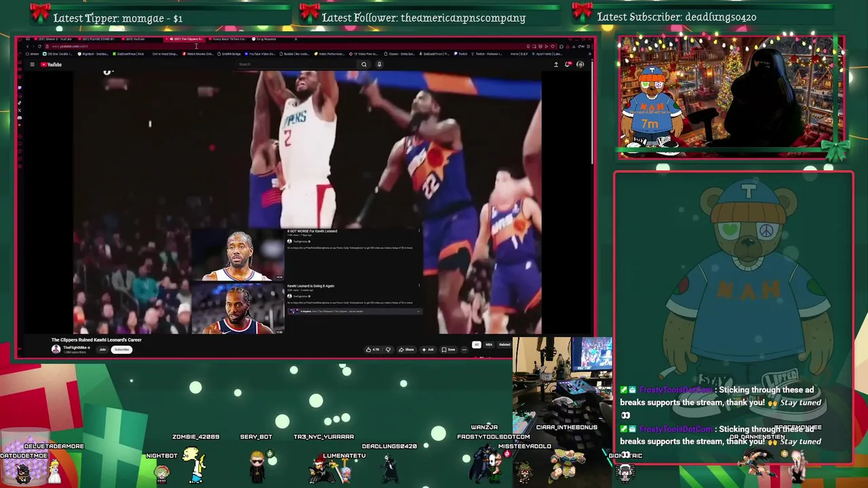The width and height of the screenshot is (868, 488).
Task: Open options menu for 'It GOT WORSE' video
Action: coord(419,230)
